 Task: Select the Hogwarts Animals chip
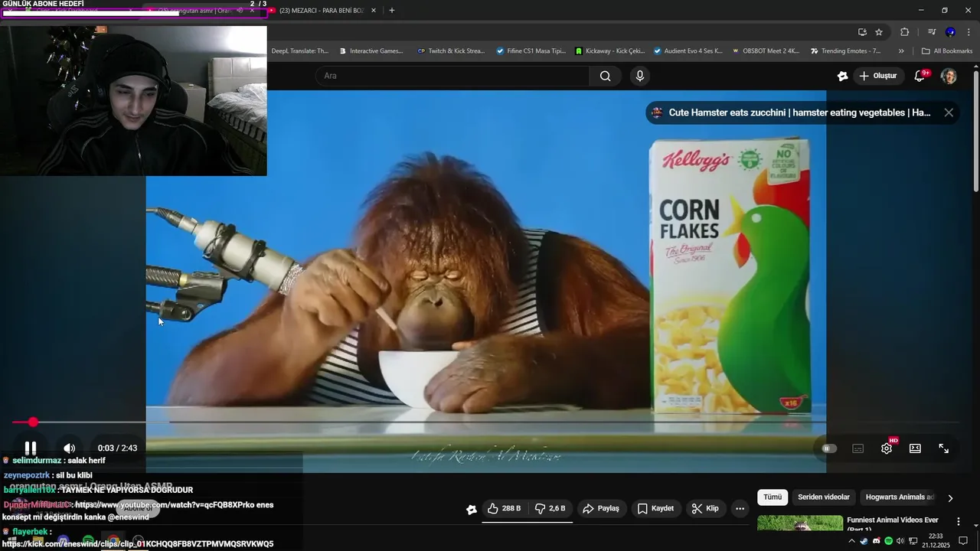tap(900, 497)
